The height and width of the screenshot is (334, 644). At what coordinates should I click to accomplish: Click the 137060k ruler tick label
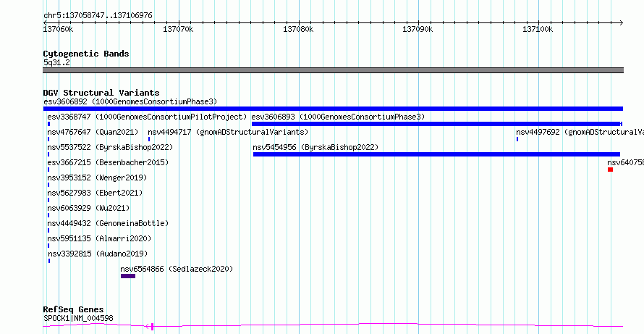pos(59,29)
